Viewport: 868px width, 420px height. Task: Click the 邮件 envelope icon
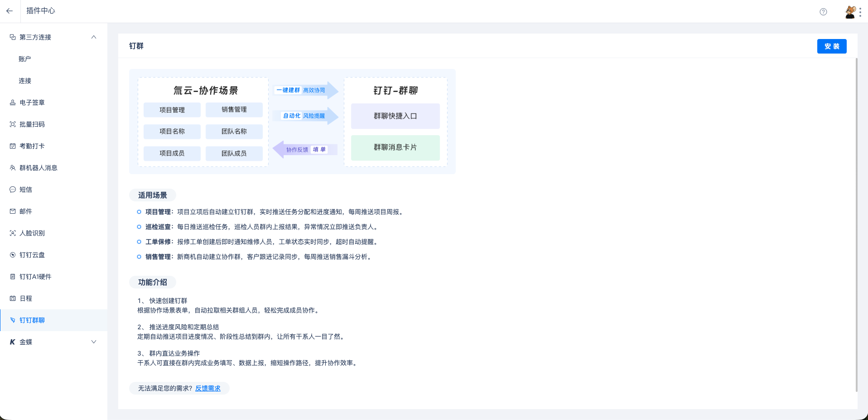point(13,211)
